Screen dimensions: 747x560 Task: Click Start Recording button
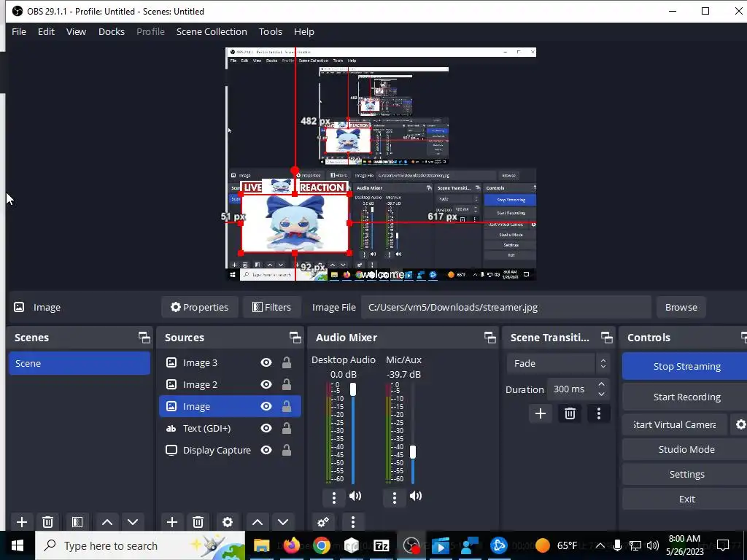686,397
